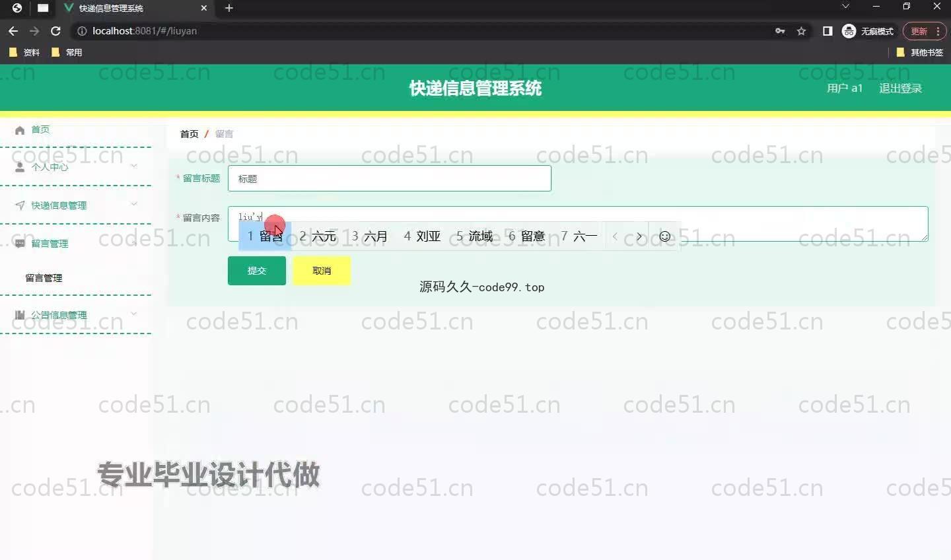Choose IME candidate 6 留意
951x560 pixels.
point(527,236)
